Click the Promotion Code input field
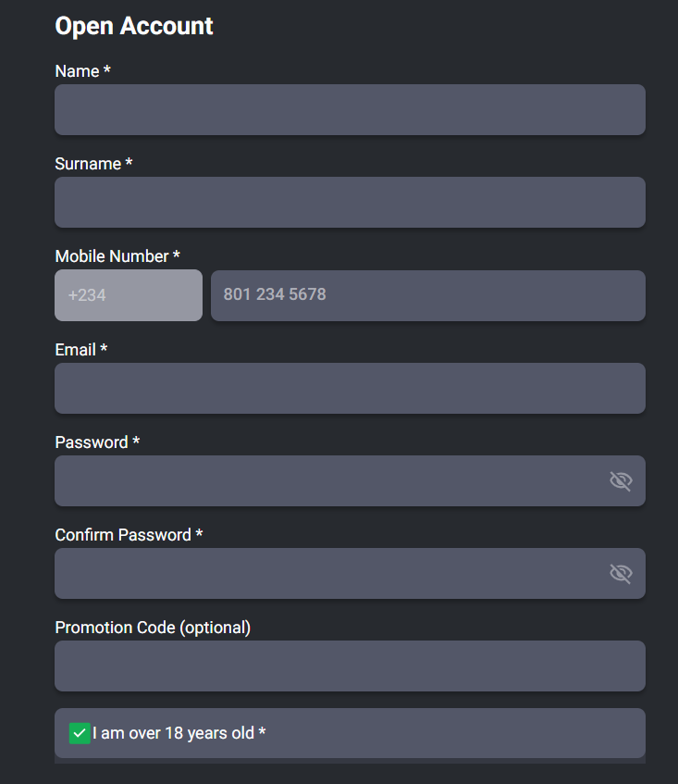Screen dimensions: 678x784 pos(350,666)
